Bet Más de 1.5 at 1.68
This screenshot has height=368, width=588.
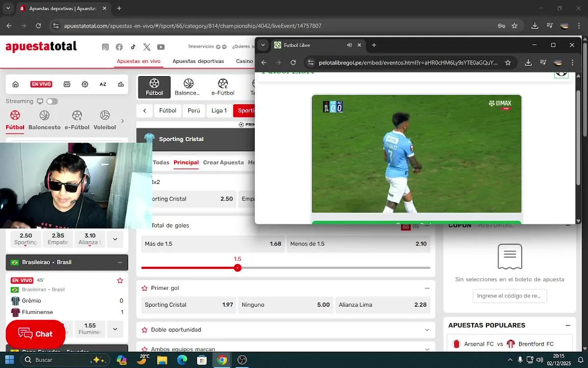coord(213,244)
